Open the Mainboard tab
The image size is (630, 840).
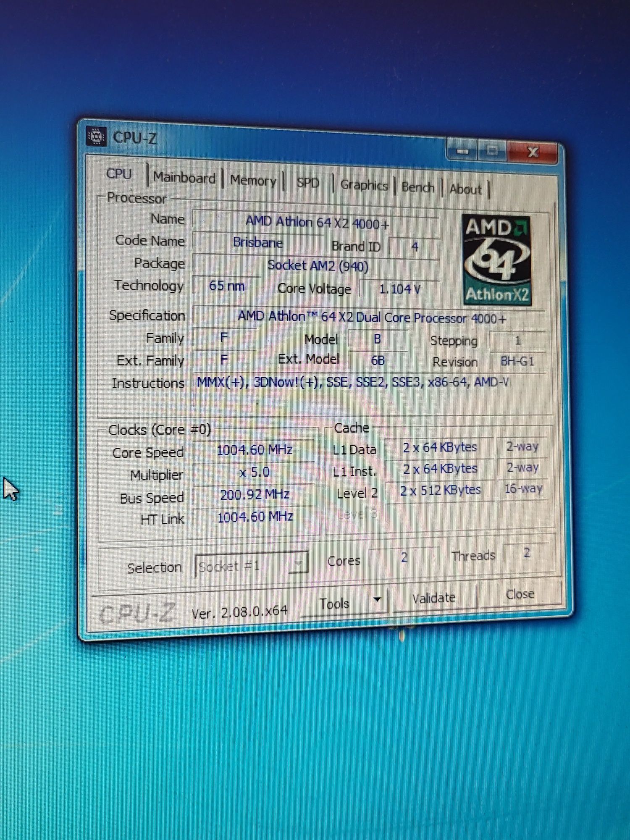(x=184, y=178)
